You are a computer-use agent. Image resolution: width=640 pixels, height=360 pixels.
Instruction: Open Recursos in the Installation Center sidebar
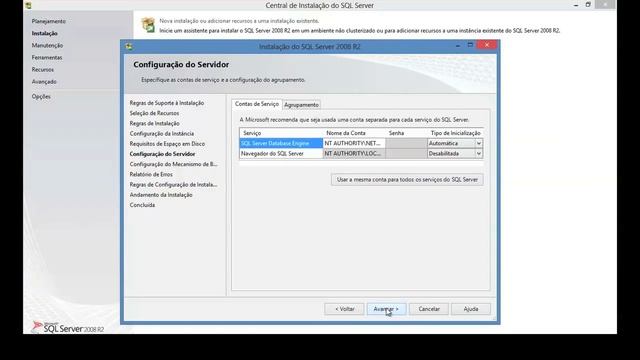(43, 69)
